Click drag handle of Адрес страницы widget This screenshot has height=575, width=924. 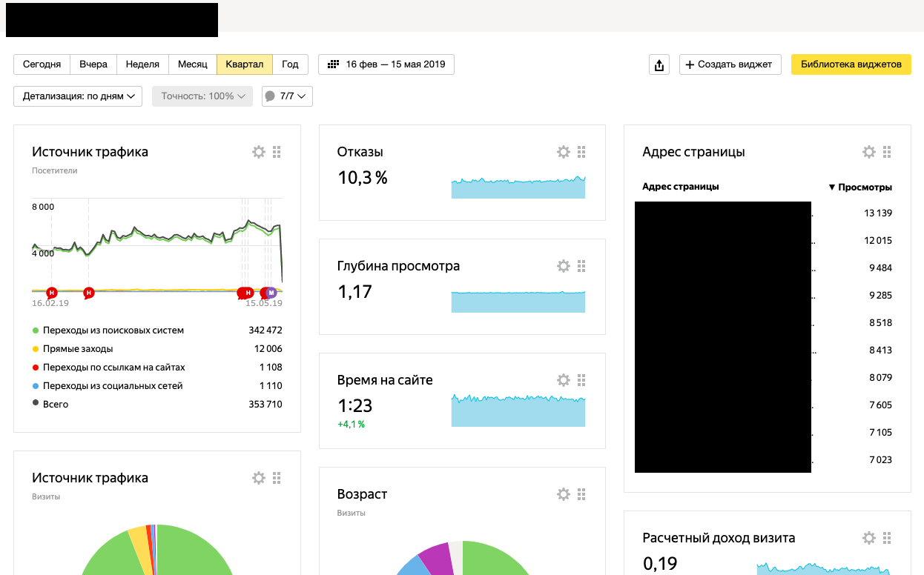coord(887,152)
